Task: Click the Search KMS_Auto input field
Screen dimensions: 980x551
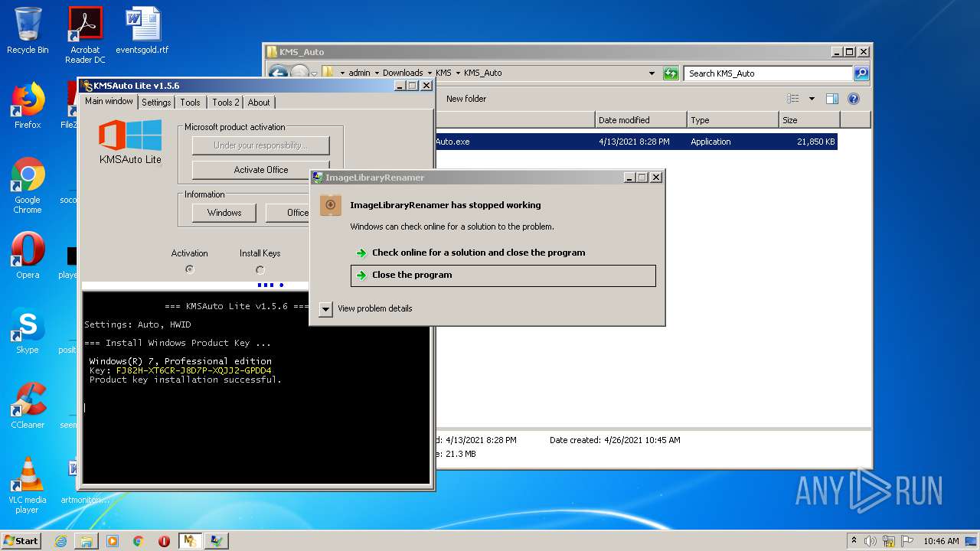Action: [x=768, y=73]
